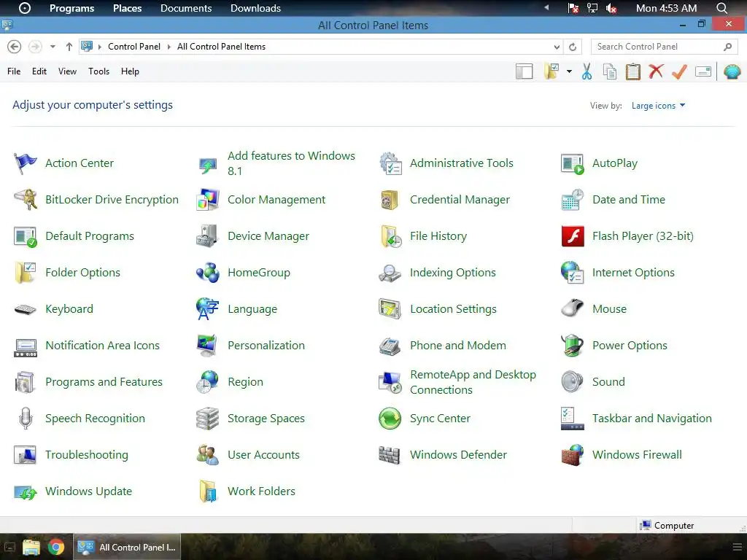Expand the folder options toolbar dropdown arrow
The height and width of the screenshot is (560, 747).
(569, 71)
